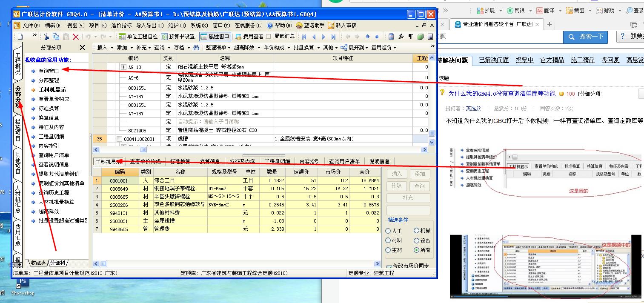Image resolution: width=644 pixels, height=303 pixels.
Task: Open the 超高降效 toolbar dropdown
Action: click(246, 48)
